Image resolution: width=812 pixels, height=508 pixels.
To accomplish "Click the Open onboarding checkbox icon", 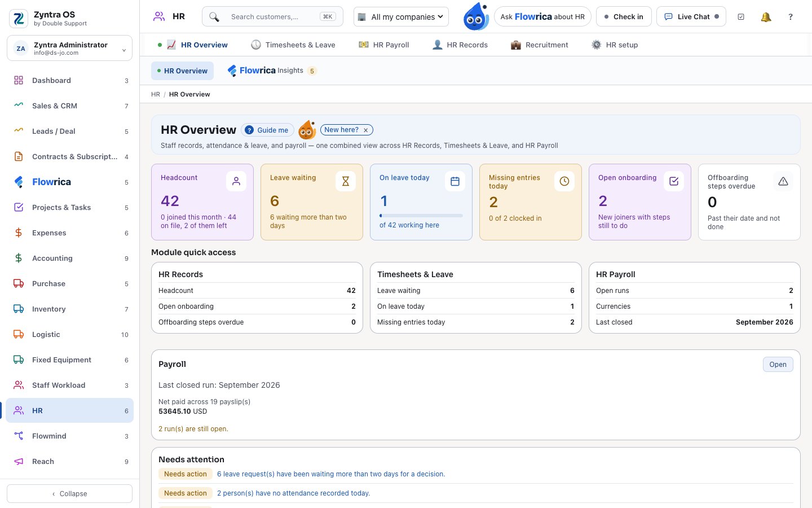I will (x=674, y=181).
